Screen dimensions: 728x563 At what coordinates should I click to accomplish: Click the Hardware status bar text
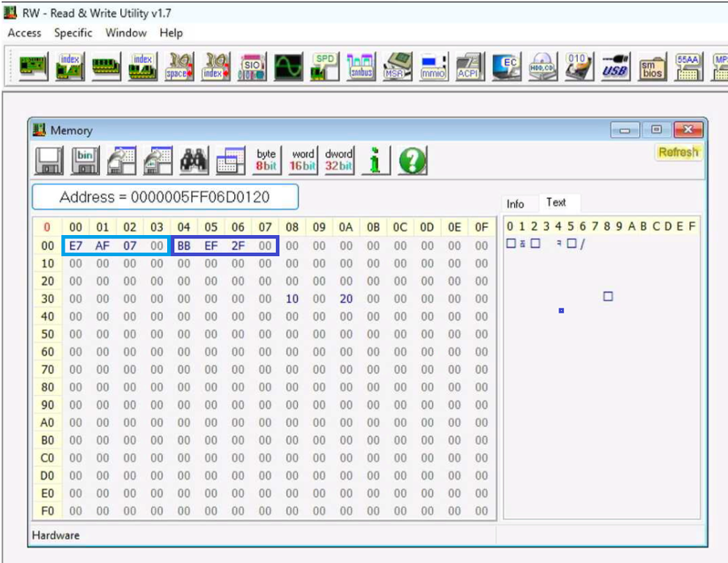[56, 535]
